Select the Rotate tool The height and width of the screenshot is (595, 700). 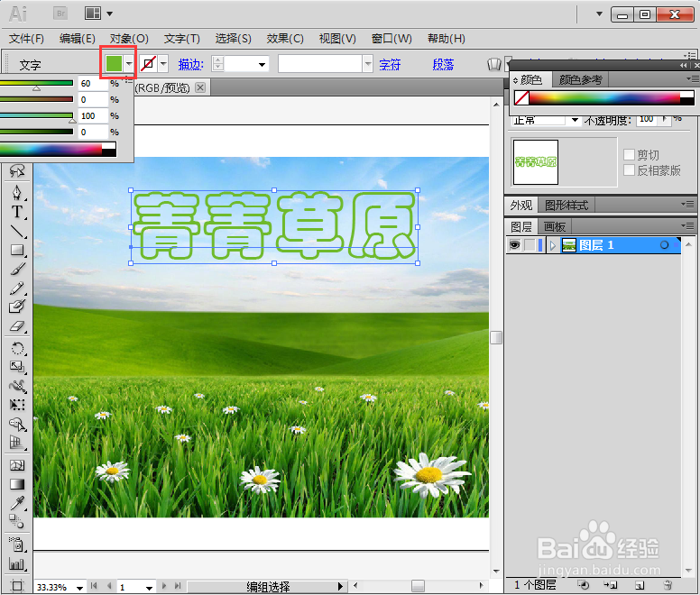[17, 348]
